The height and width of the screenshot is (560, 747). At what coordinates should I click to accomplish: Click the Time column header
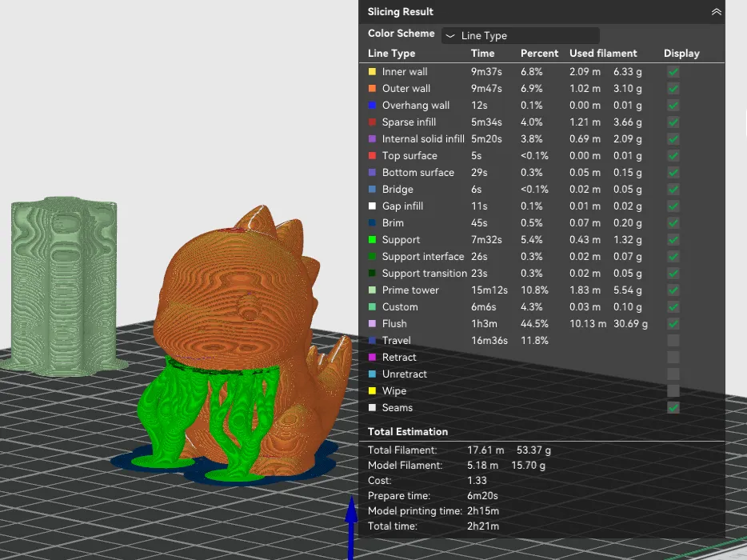(x=482, y=54)
